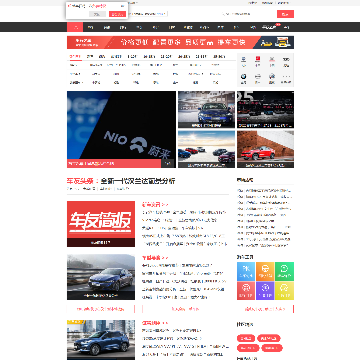Image resolution: width=360 pixels, height=360 pixels.
Task: Select the first red pill tag in sidebar
Action: (246, 338)
